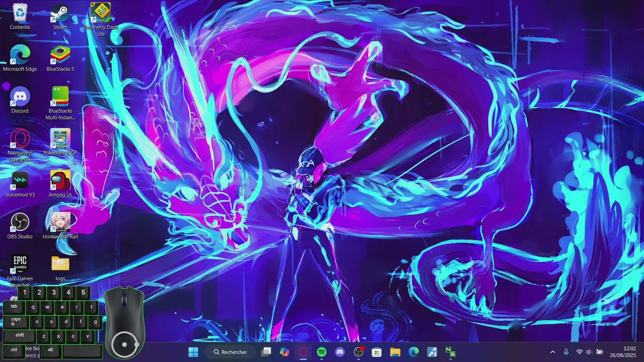644x362 pixels.
Task: Open Microsoft Edge from the taskbar
Action: (x=414, y=352)
